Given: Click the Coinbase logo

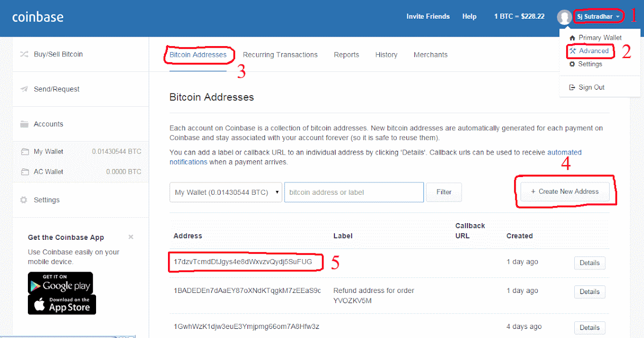Looking at the screenshot, I should pyautogui.click(x=38, y=17).
